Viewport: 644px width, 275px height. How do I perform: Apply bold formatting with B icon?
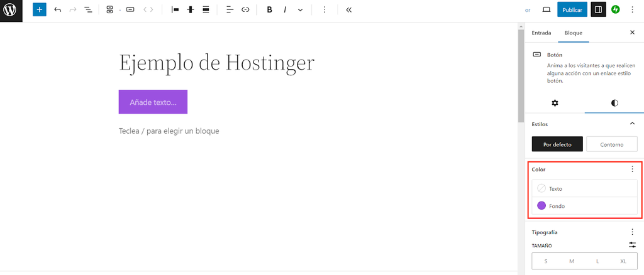[269, 10]
